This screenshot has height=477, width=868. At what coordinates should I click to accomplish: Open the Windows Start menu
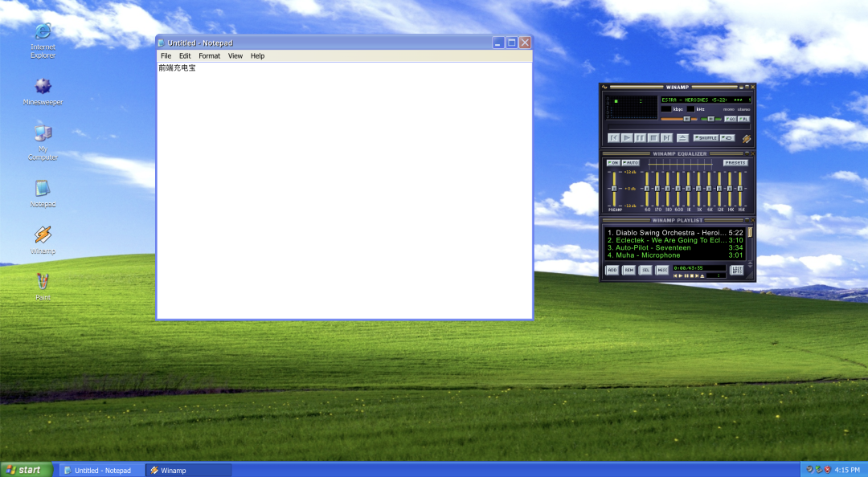point(26,470)
